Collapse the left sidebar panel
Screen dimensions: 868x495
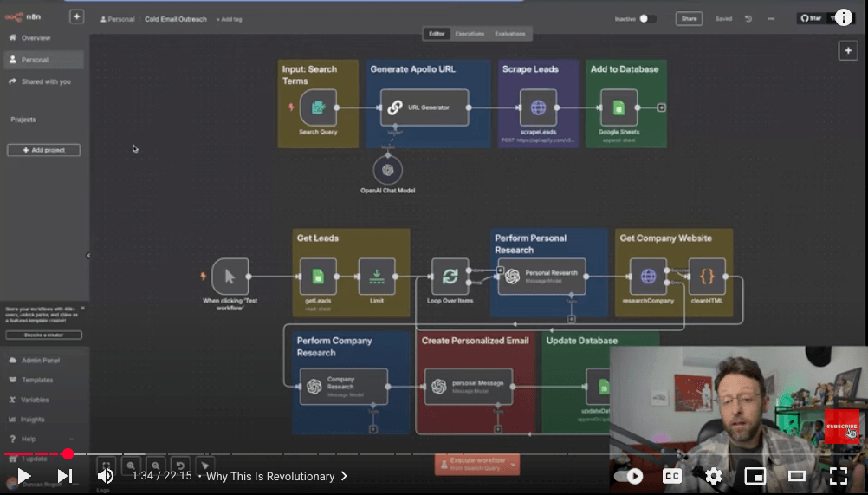87,255
